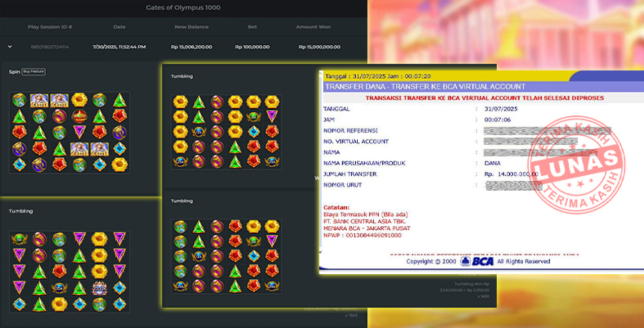The width and height of the screenshot is (644, 328).
Task: Select the 'MENARA BCA - JAKARTA PUSAT' line
Action: click(367, 228)
